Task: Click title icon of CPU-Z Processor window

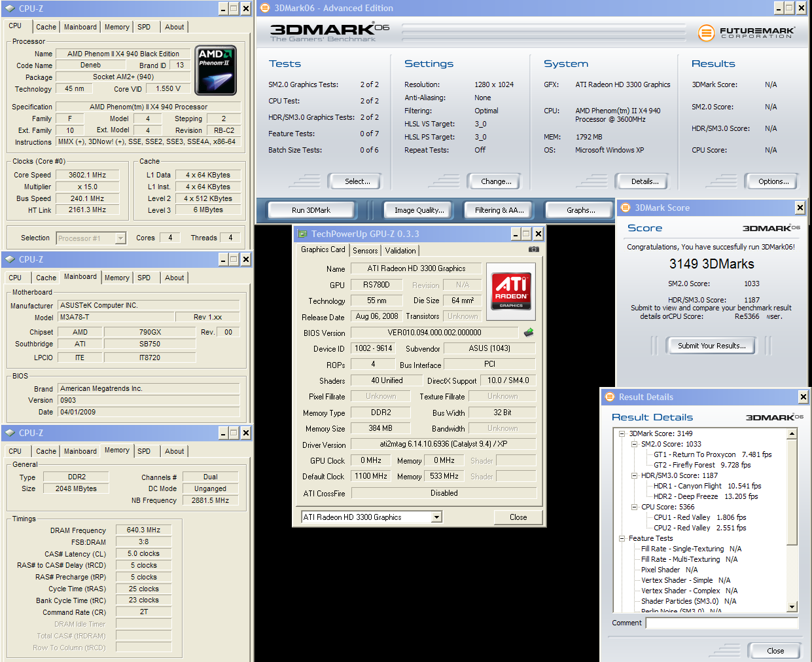Action: click(x=10, y=9)
